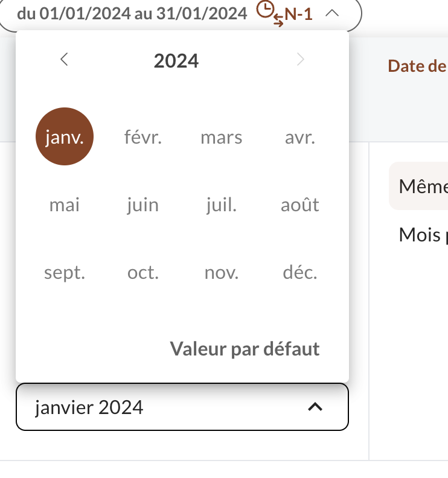Viewport: 448px width, 478px height.
Task: Reset with Valeur par défaut button
Action: (x=245, y=349)
